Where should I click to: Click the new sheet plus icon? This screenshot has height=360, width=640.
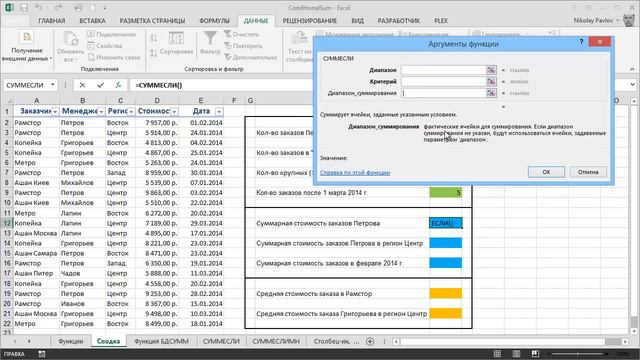click(x=370, y=341)
